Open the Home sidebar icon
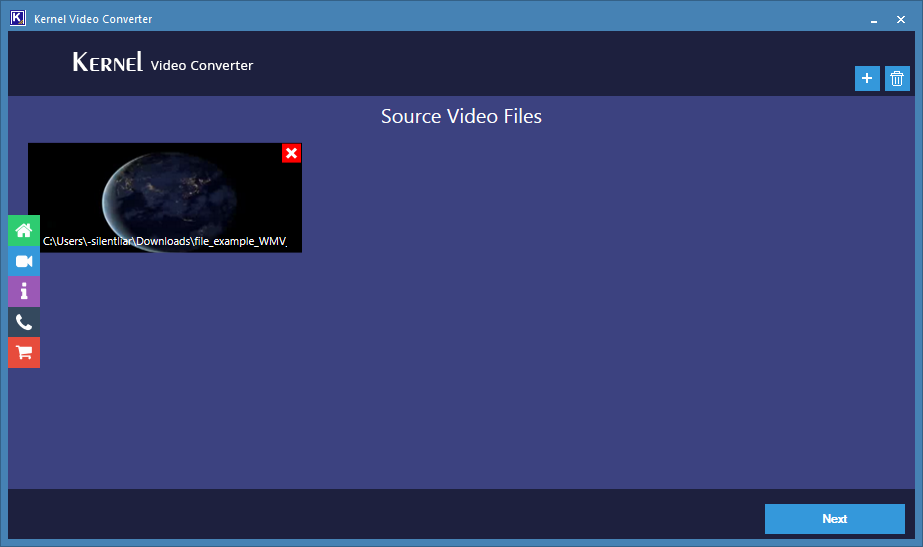The height and width of the screenshot is (547, 923). (x=24, y=230)
